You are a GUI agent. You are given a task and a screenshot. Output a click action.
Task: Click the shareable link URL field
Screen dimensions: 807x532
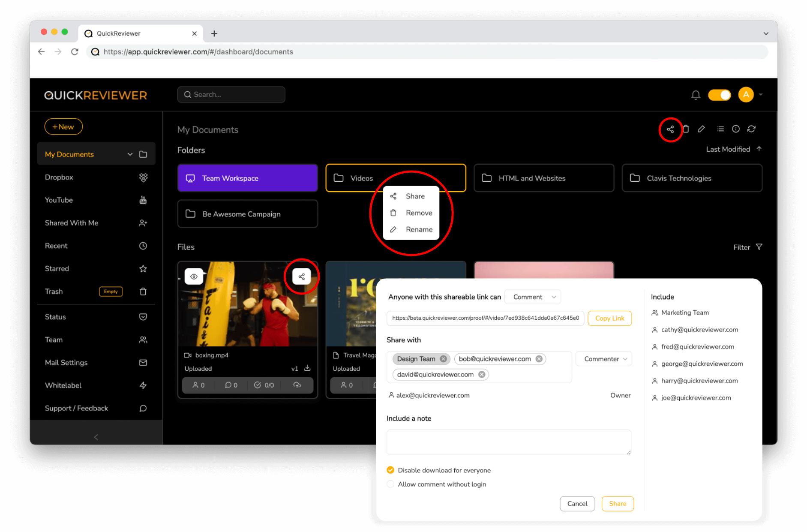[485, 318]
